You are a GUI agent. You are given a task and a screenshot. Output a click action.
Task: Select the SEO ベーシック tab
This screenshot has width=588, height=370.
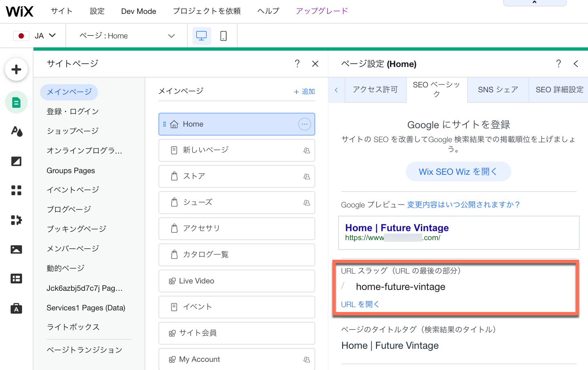tap(437, 89)
